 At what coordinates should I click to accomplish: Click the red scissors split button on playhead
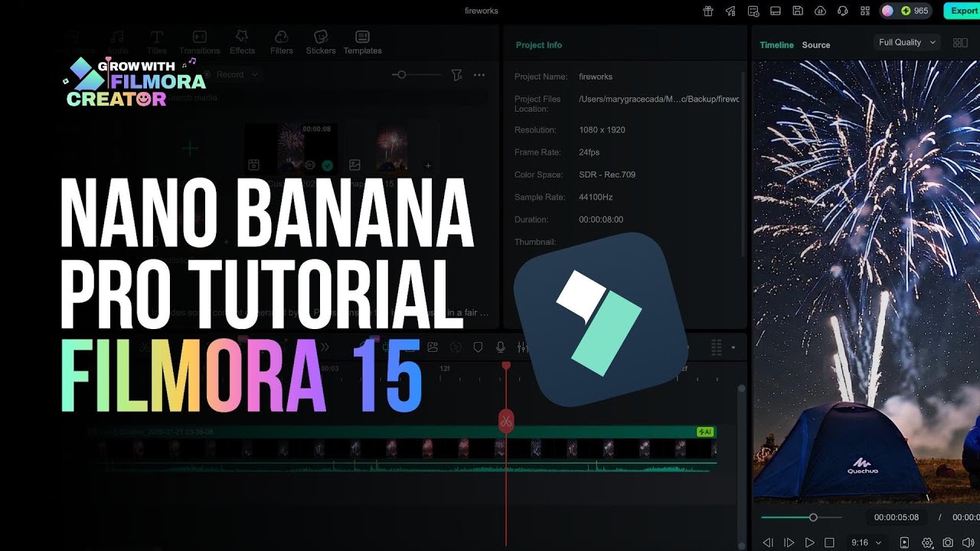(x=506, y=420)
